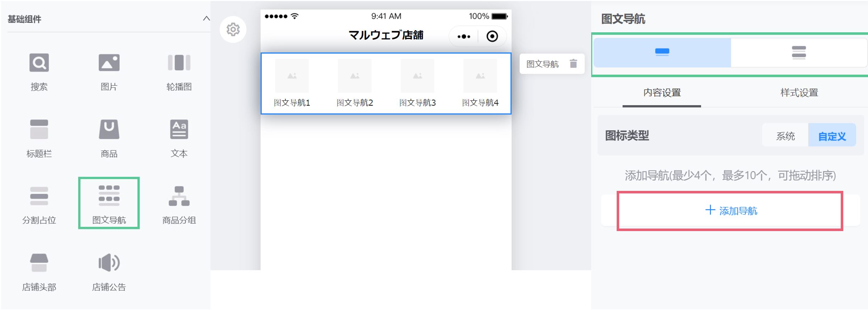Select the 图文导航1 item in preview
The image size is (868, 310).
(x=292, y=84)
